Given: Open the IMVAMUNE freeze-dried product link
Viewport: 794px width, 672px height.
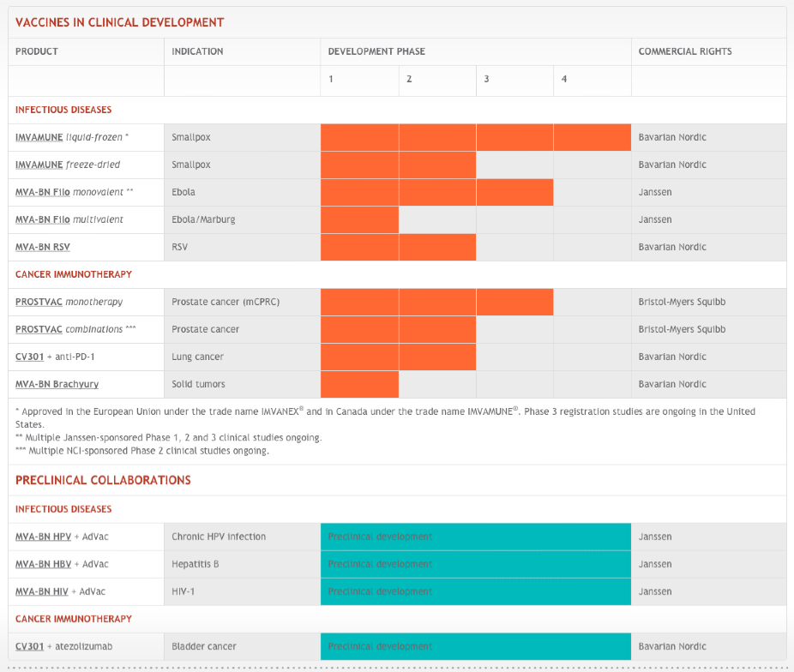Looking at the screenshot, I should 39,165.
